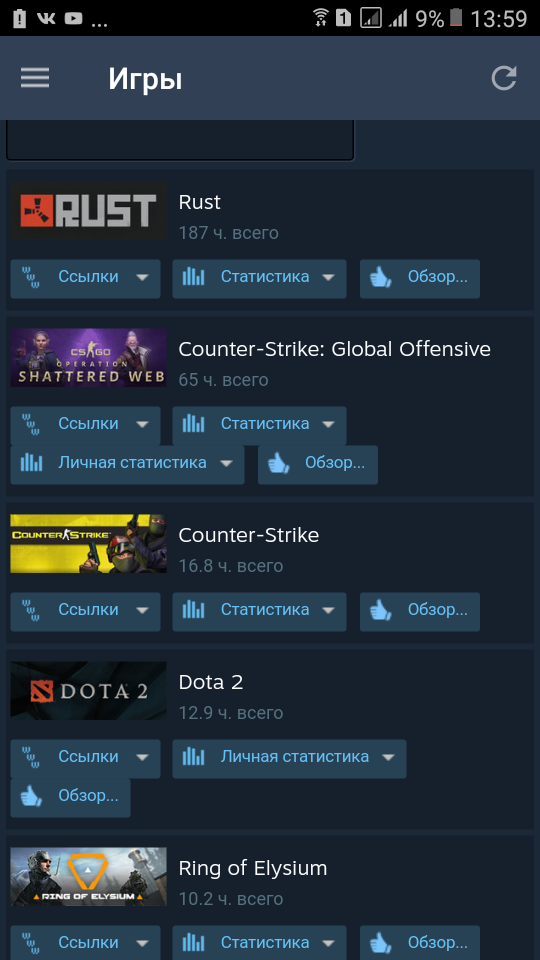Tap the VK notification icon in the status bar
This screenshot has width=540, height=960.
tap(45, 19)
